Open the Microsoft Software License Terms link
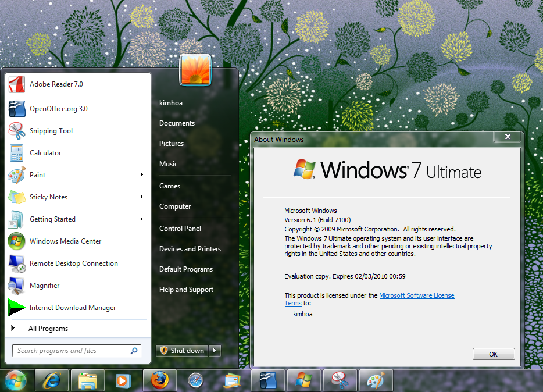This screenshot has width=543, height=392. pyautogui.click(x=416, y=295)
